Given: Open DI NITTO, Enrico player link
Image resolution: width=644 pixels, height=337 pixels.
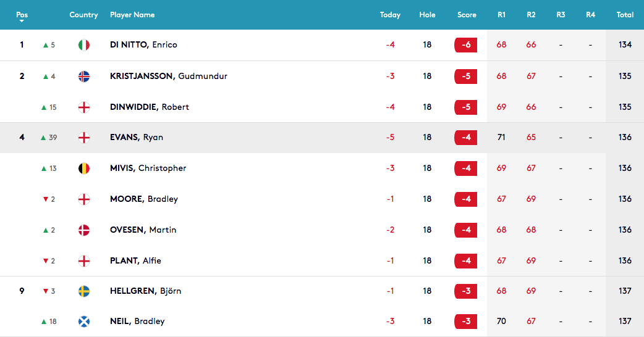Looking at the screenshot, I should (x=143, y=44).
